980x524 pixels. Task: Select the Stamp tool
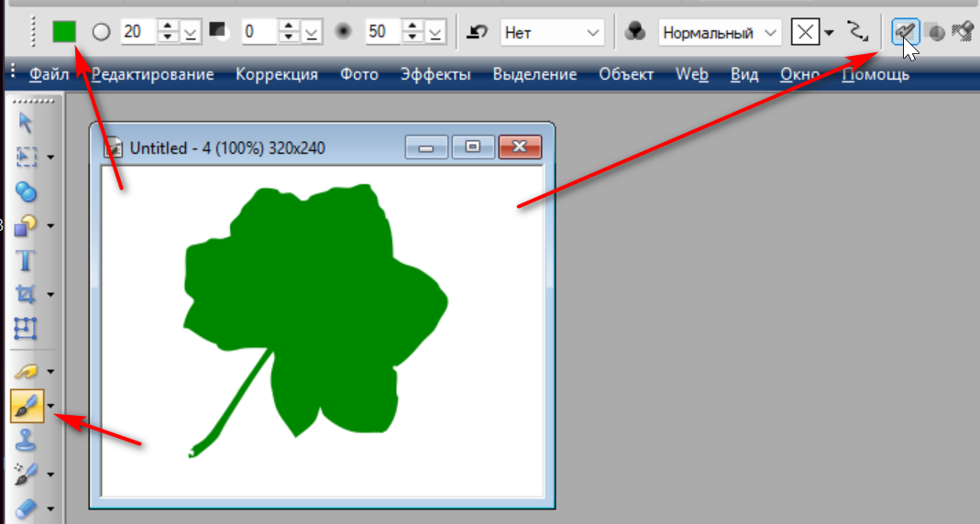(26, 441)
